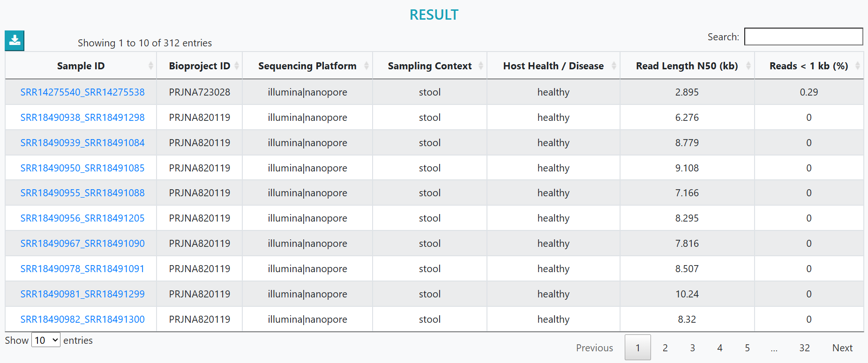Sort by Host Health / Disease arrows
The height and width of the screenshot is (363, 868).
coord(614,66)
